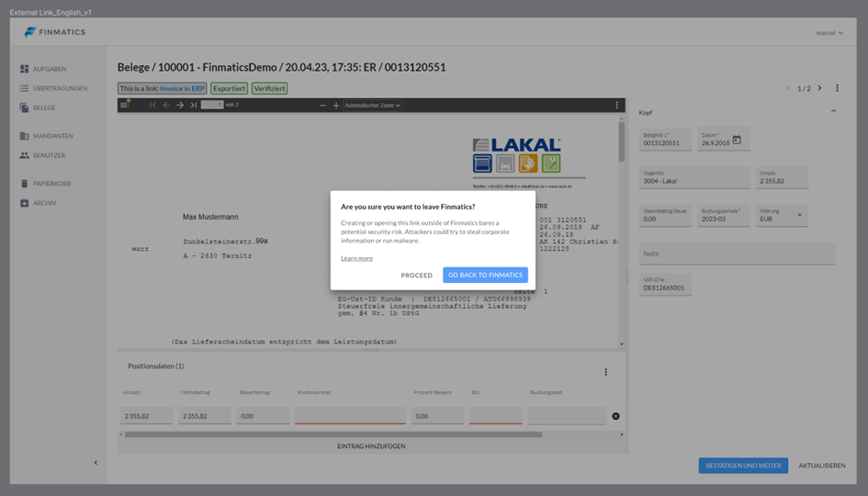The width and height of the screenshot is (868, 496).
Task: Click the Buchungstext input field
Action: 567,416
